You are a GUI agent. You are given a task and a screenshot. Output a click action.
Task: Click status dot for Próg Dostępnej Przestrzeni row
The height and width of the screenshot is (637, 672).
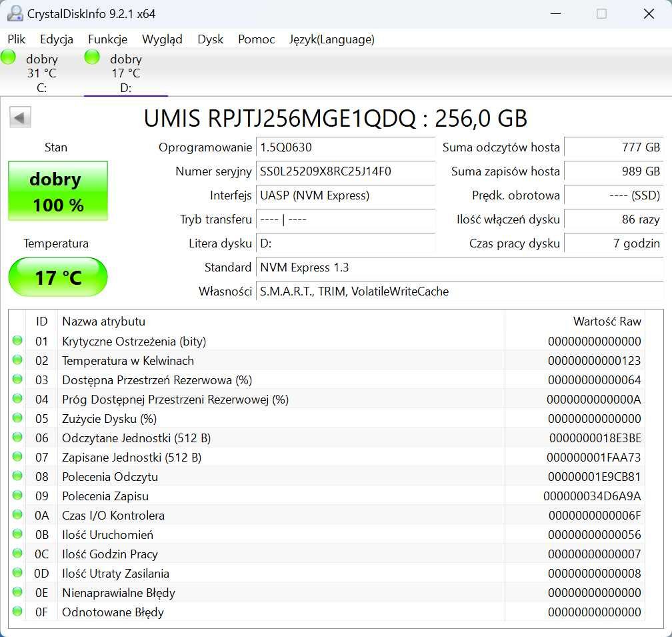[17, 398]
